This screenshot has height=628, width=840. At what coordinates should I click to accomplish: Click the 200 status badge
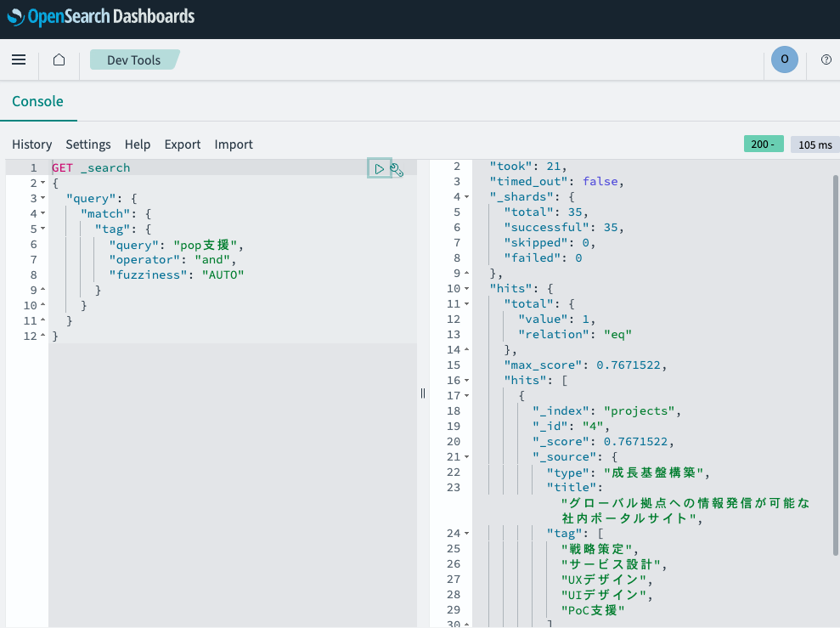[x=764, y=144]
